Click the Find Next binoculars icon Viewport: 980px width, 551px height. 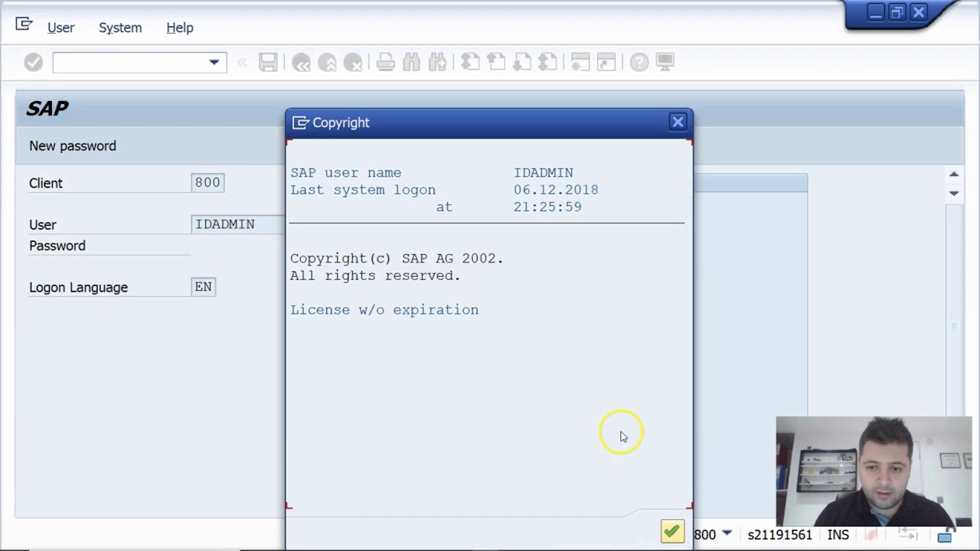click(438, 62)
